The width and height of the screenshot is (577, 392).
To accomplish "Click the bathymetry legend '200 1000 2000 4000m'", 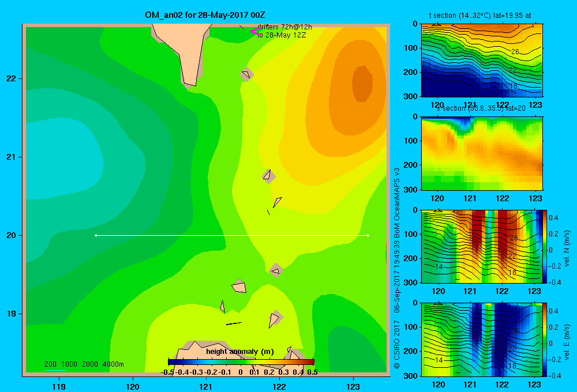I will (84, 364).
